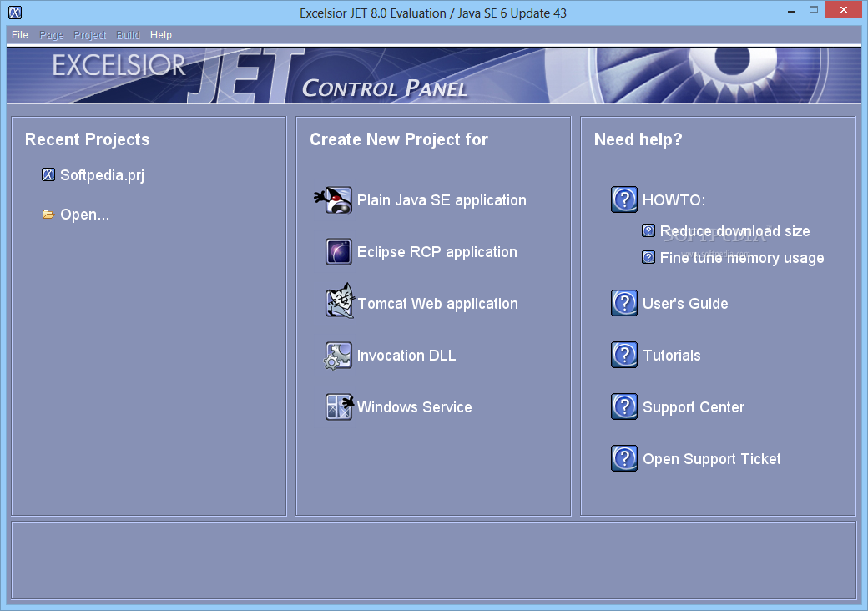The width and height of the screenshot is (868, 611).
Task: Select Open... to browse for a project
Action: tap(84, 215)
